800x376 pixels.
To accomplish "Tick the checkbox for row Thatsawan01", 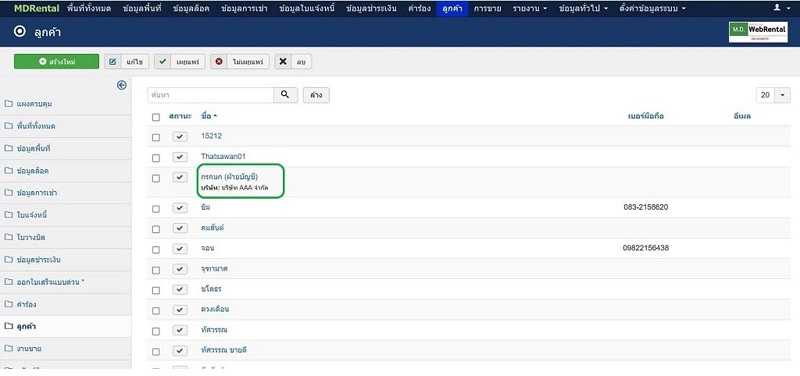I will coord(156,158).
